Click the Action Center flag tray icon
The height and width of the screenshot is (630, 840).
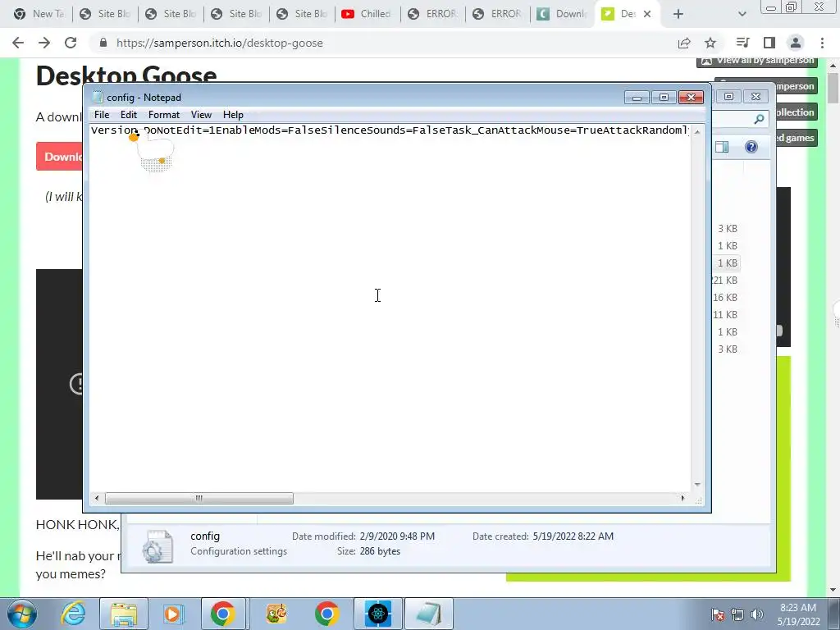point(718,614)
